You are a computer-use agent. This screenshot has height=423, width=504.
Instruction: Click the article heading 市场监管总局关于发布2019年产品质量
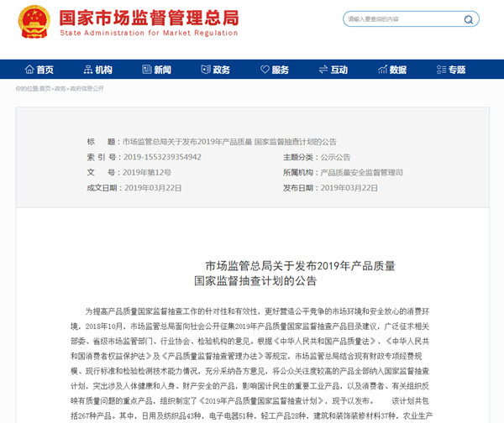tap(300, 265)
